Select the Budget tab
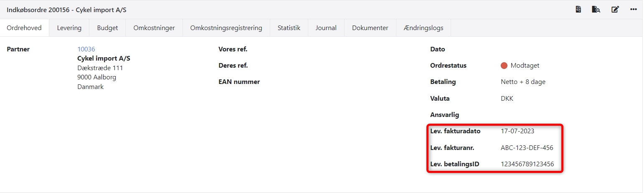This screenshot has height=193, width=644. [x=107, y=28]
